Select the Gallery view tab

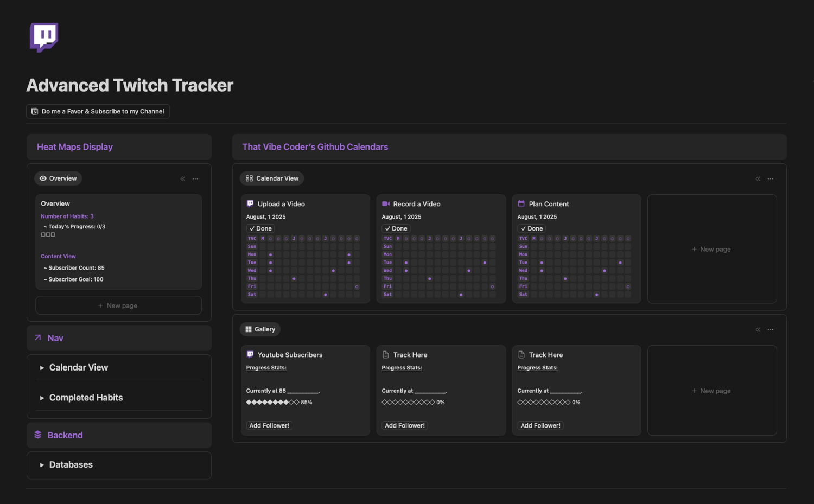pos(260,329)
